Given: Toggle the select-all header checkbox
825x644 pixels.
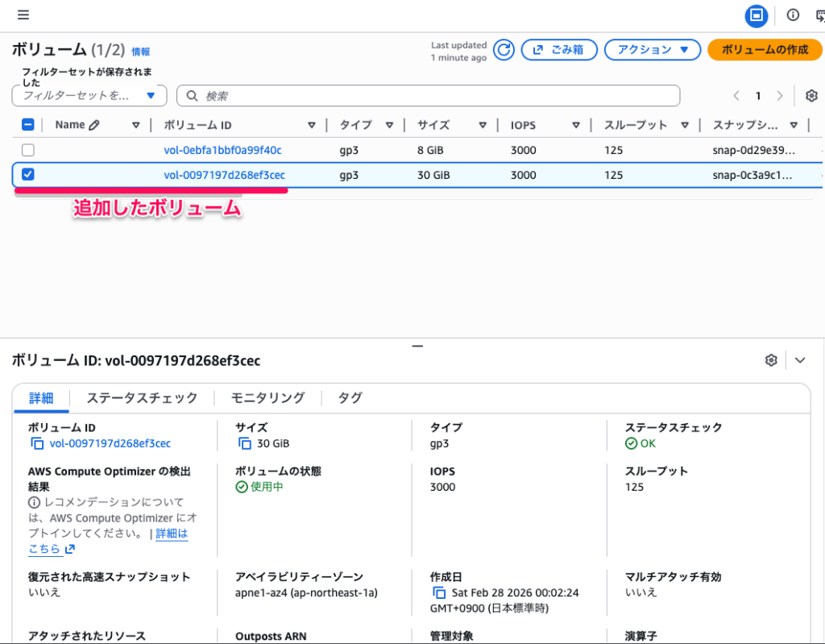Looking at the screenshot, I should (28, 125).
